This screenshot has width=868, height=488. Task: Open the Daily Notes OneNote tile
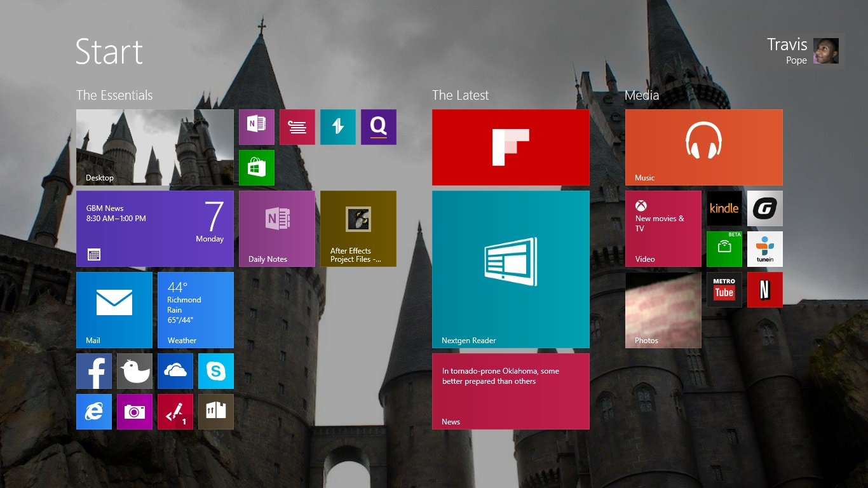[277, 229]
